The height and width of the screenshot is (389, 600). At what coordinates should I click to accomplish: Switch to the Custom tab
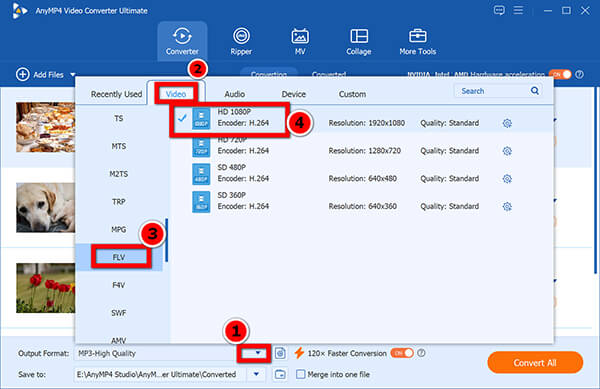(352, 94)
